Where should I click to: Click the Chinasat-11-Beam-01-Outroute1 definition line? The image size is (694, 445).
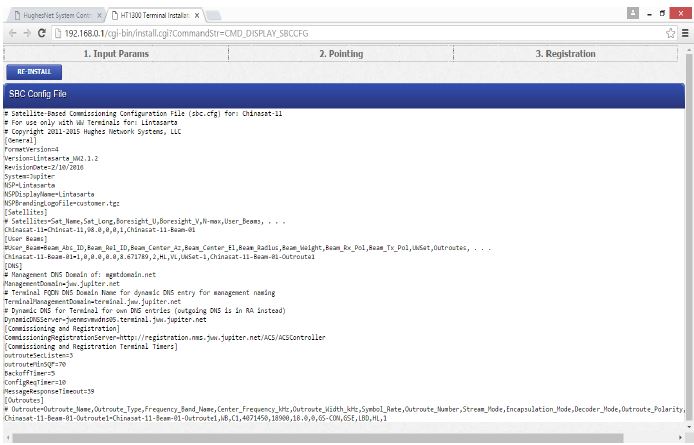click(x=195, y=418)
